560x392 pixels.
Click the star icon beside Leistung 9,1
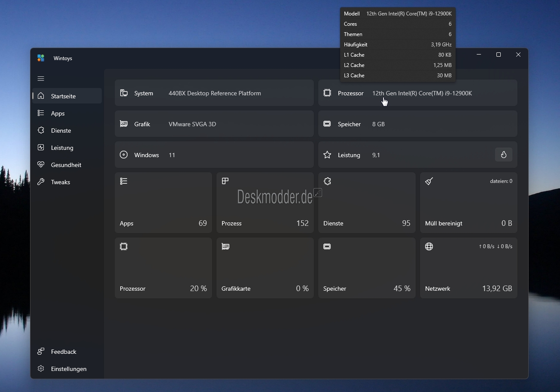pyautogui.click(x=327, y=155)
